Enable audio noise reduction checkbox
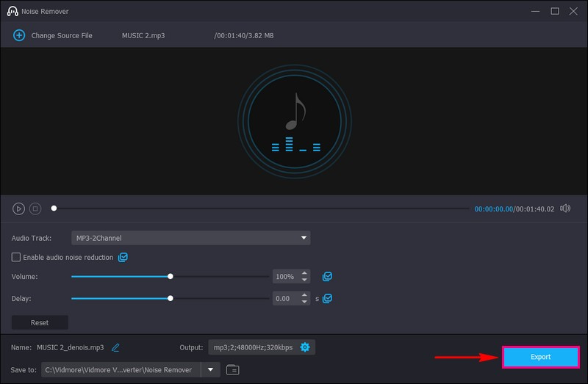The image size is (588, 384). coord(16,258)
